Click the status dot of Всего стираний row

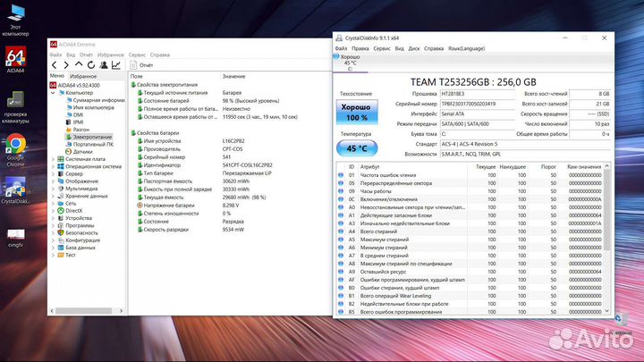pyautogui.click(x=341, y=232)
